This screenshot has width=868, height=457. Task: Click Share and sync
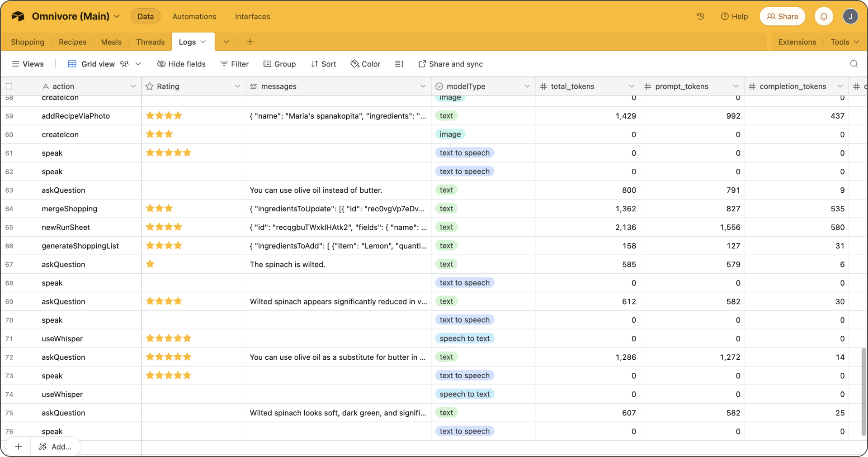click(x=450, y=64)
